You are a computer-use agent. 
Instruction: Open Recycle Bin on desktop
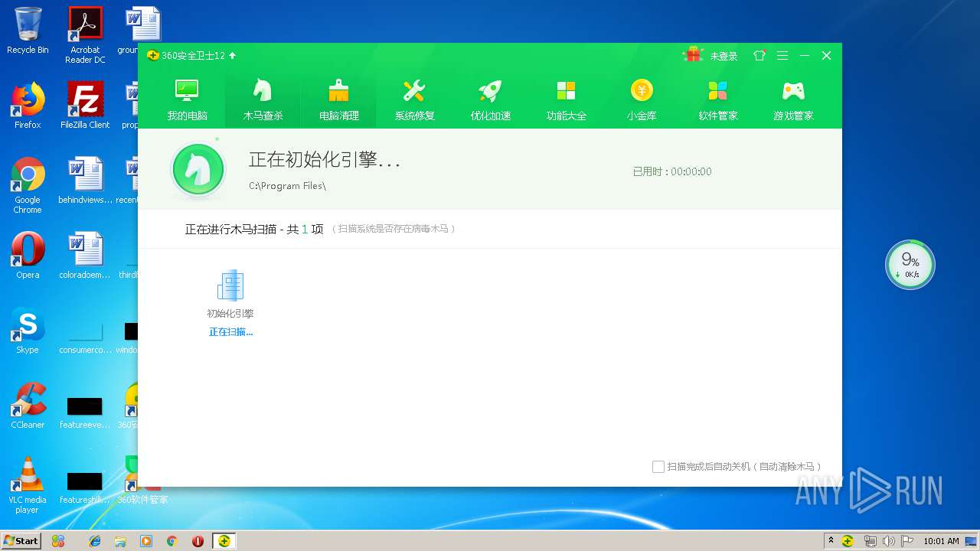click(x=28, y=31)
